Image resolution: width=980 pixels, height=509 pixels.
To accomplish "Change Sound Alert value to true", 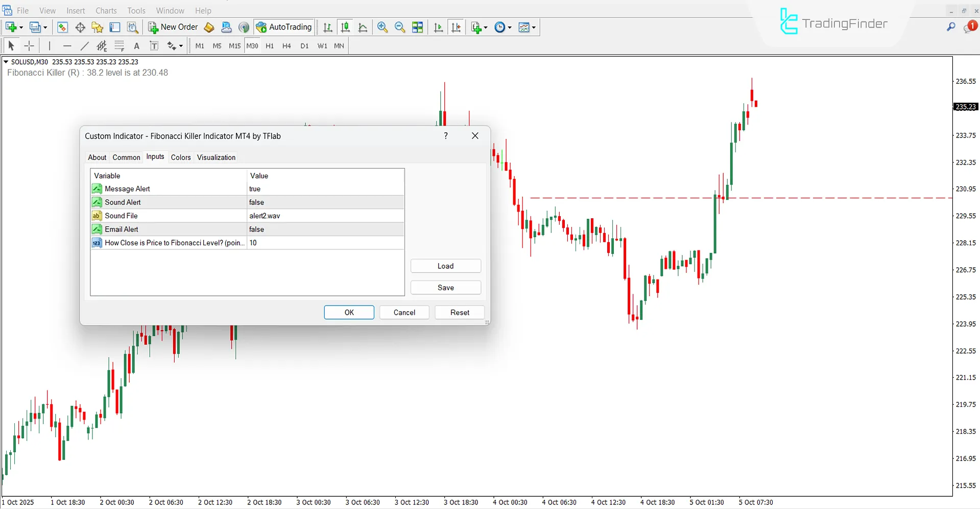I will click(257, 202).
